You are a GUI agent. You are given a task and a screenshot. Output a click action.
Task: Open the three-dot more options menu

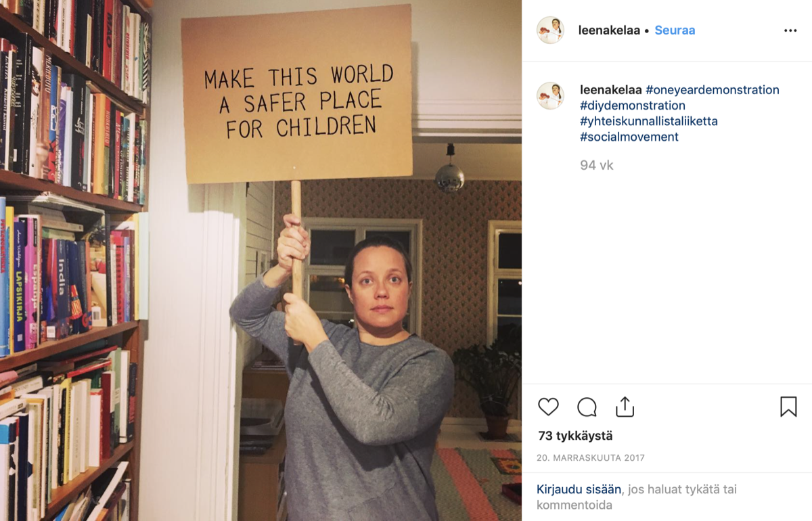point(790,30)
